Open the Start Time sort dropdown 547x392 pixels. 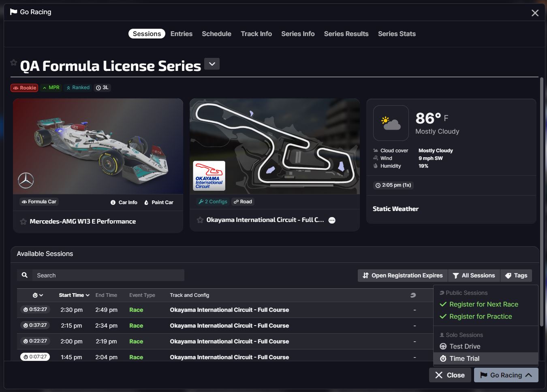pyautogui.click(x=74, y=295)
